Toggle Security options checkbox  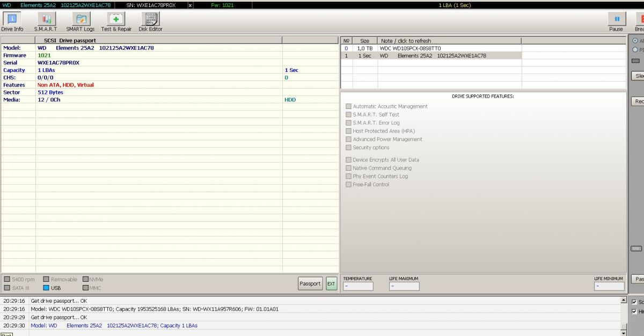point(349,148)
